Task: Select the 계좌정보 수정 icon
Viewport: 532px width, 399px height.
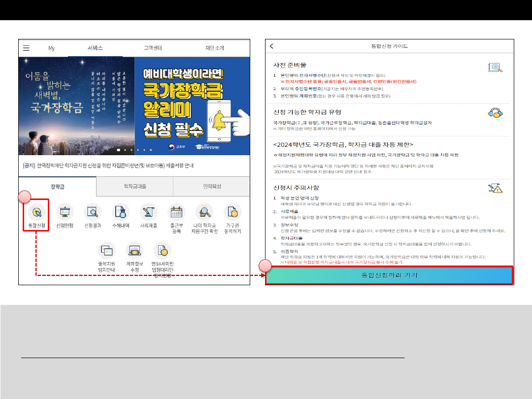Action: tap(134, 251)
